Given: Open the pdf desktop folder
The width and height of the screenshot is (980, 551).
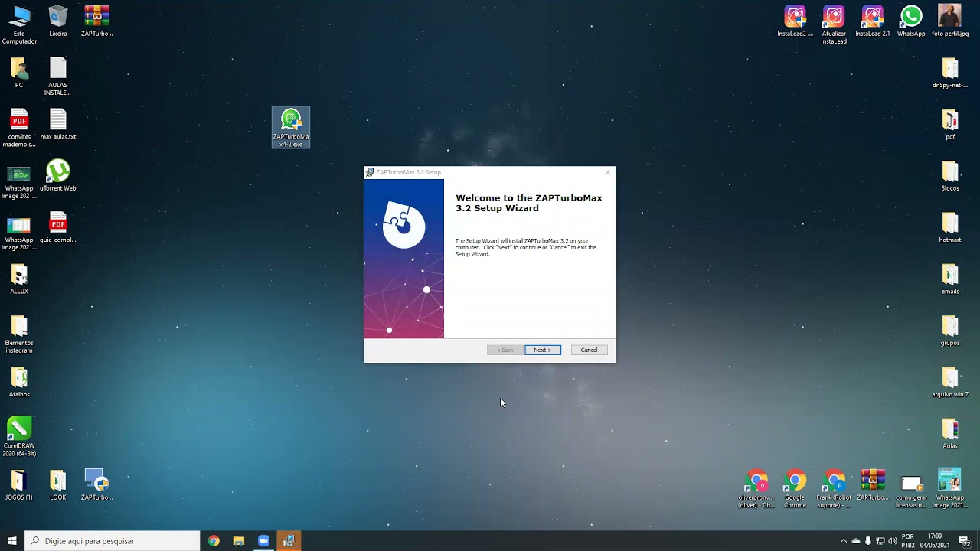Looking at the screenshot, I should click(950, 124).
